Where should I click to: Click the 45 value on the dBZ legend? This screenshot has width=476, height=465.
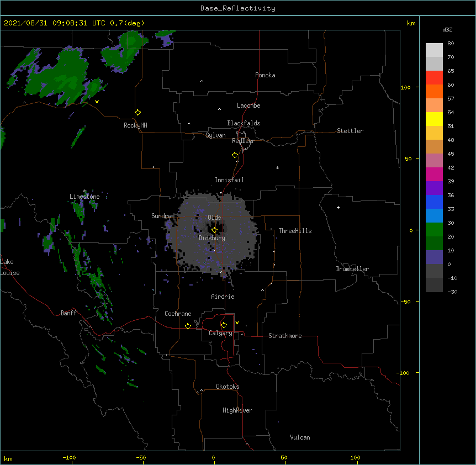click(451, 154)
